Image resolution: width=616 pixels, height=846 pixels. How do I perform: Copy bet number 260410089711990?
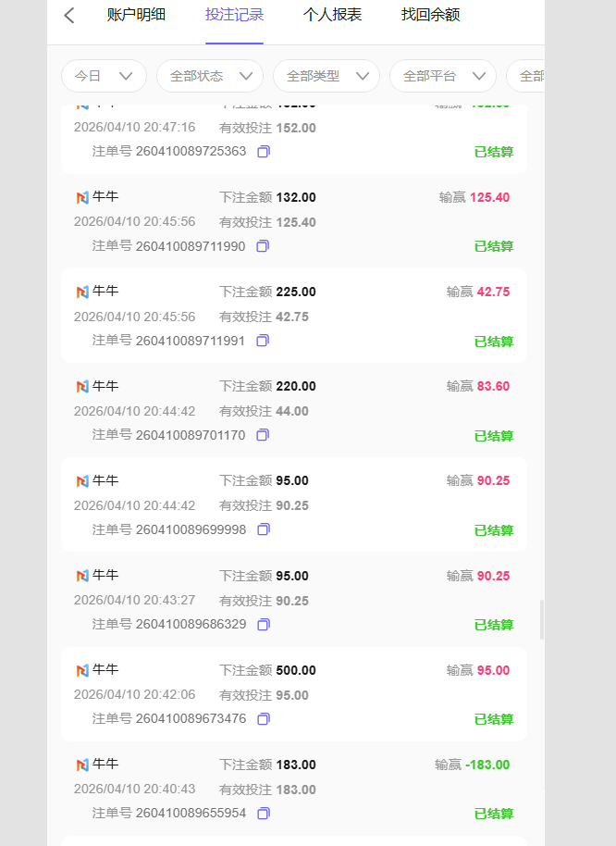(x=263, y=246)
